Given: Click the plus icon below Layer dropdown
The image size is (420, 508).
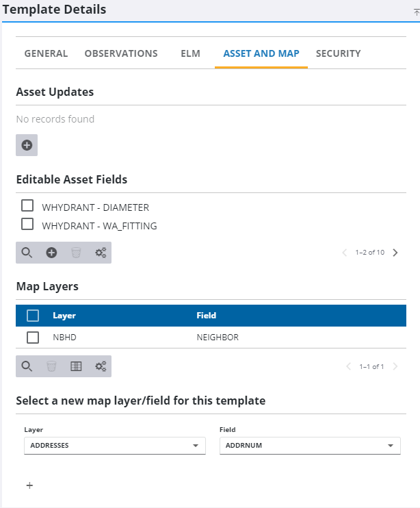Looking at the screenshot, I should point(29,485).
